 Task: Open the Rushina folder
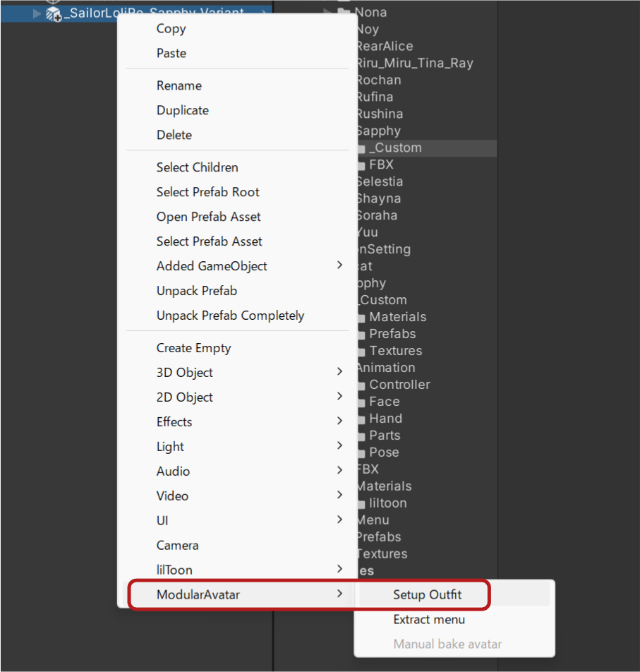[x=380, y=114]
